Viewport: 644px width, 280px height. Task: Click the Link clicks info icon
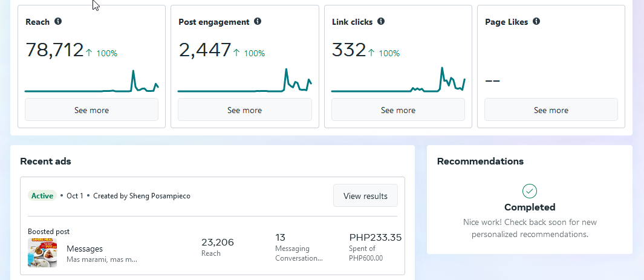(x=381, y=22)
